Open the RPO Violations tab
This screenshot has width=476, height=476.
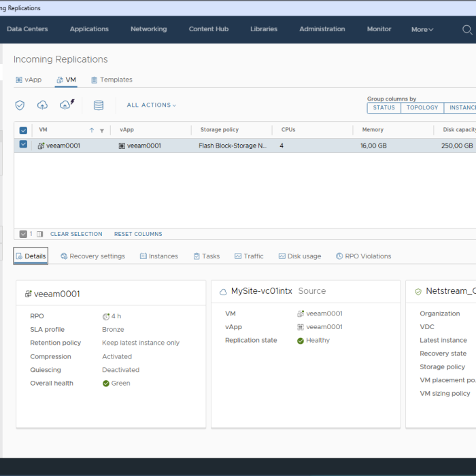click(363, 256)
